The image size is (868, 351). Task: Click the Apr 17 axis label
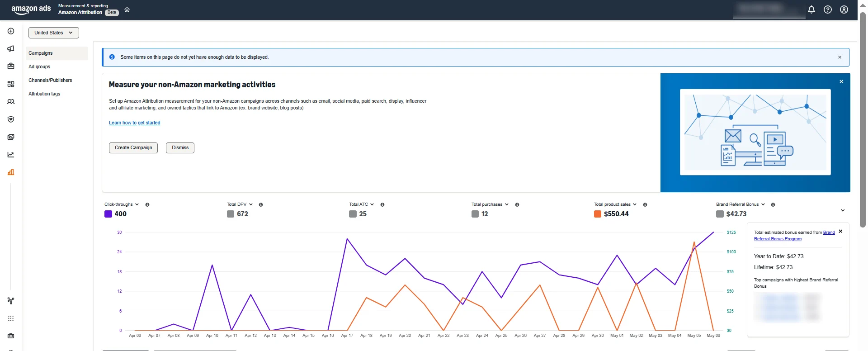pos(347,336)
